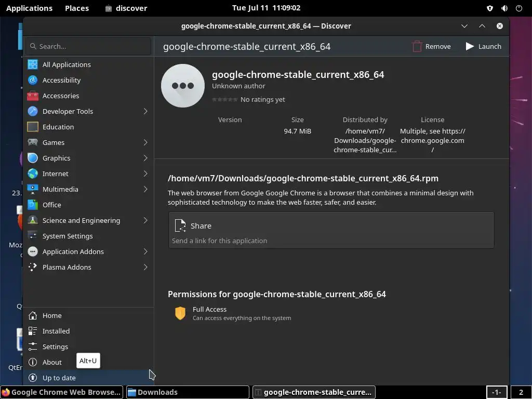
Task: Click the Unknown author text
Action: (x=238, y=86)
